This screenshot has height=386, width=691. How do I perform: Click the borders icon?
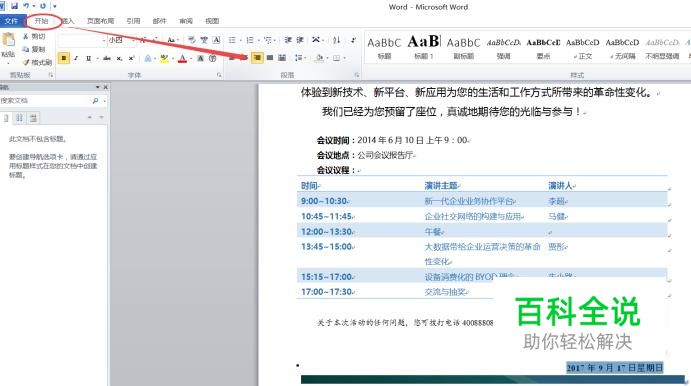(337, 58)
